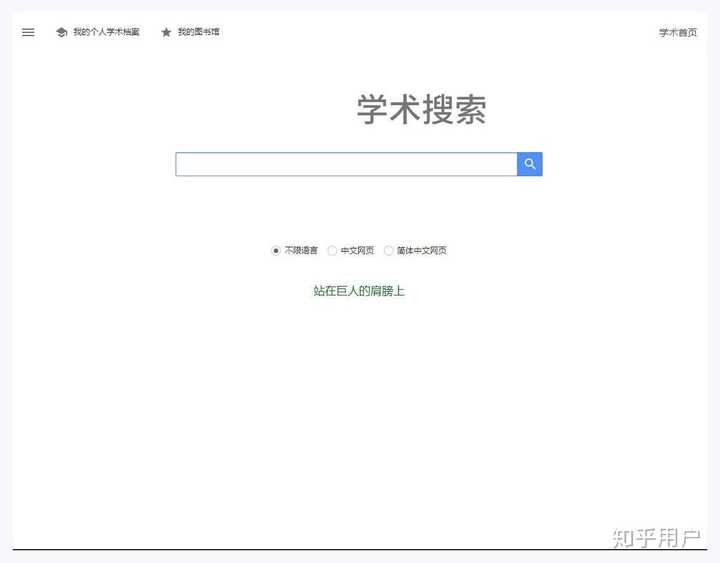Select the 中文网页 radio button

332,250
